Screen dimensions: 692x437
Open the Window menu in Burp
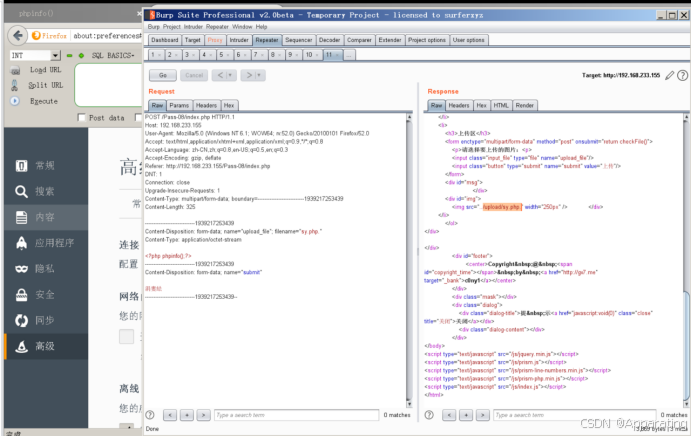tap(242, 27)
